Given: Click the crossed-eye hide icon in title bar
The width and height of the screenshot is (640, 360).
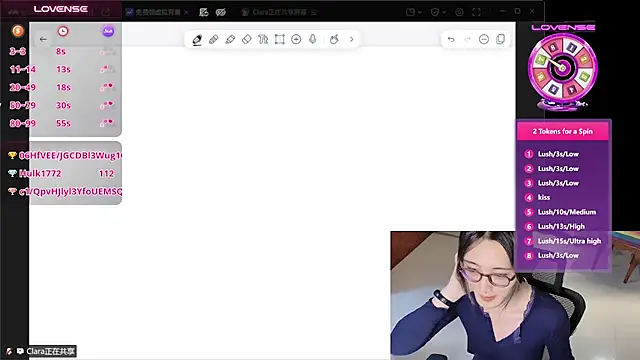Looking at the screenshot, I should coord(221,12).
